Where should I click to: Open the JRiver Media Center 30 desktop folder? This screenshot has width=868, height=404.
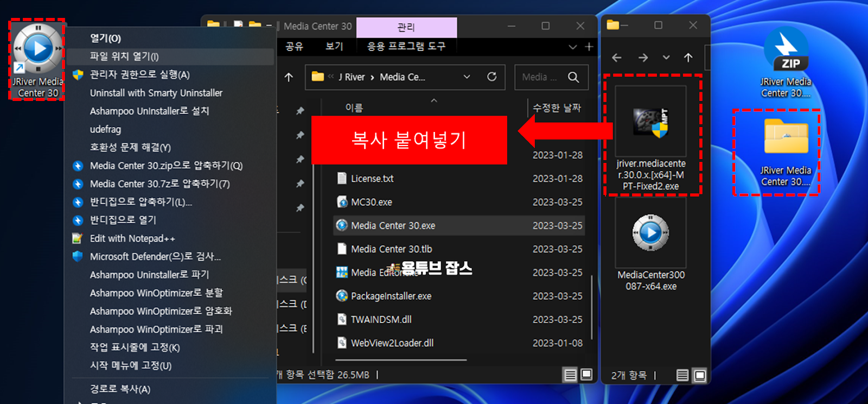click(786, 153)
